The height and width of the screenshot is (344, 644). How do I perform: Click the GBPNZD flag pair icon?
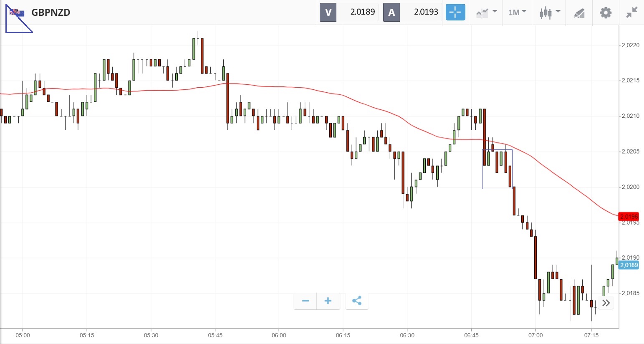point(17,13)
